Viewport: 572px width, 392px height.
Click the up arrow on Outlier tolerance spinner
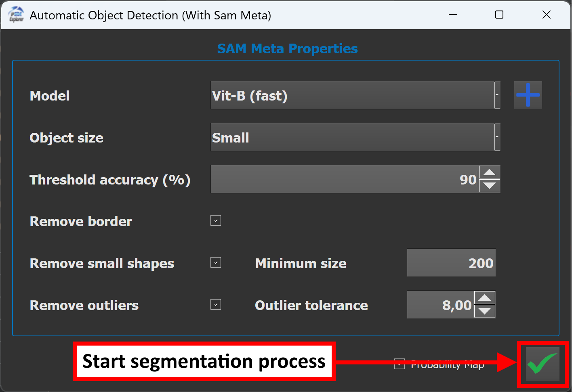[x=485, y=297]
